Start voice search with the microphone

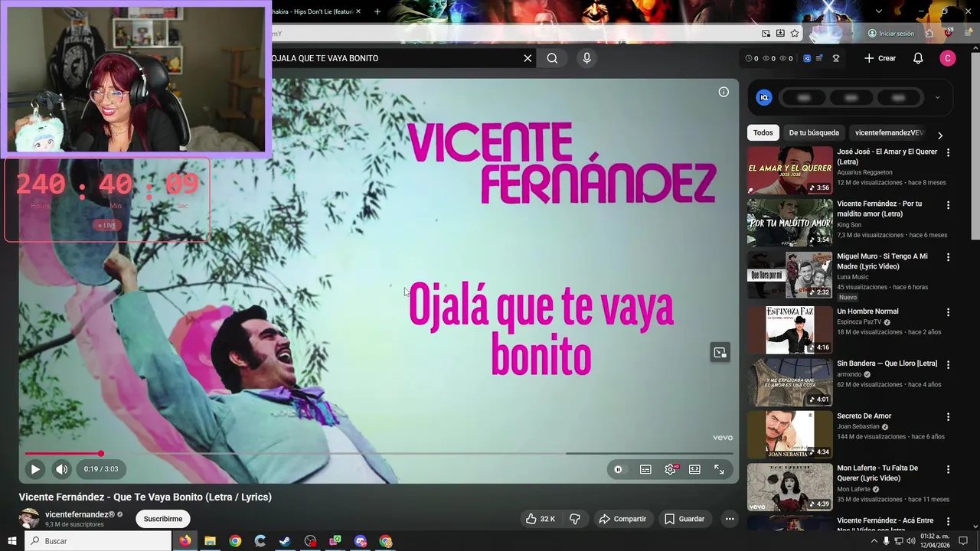(x=586, y=58)
